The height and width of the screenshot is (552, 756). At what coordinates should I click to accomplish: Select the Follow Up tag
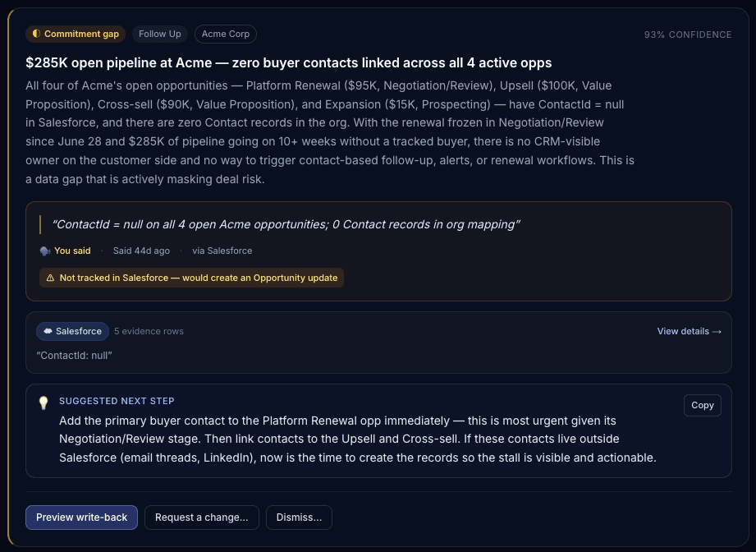coord(159,34)
